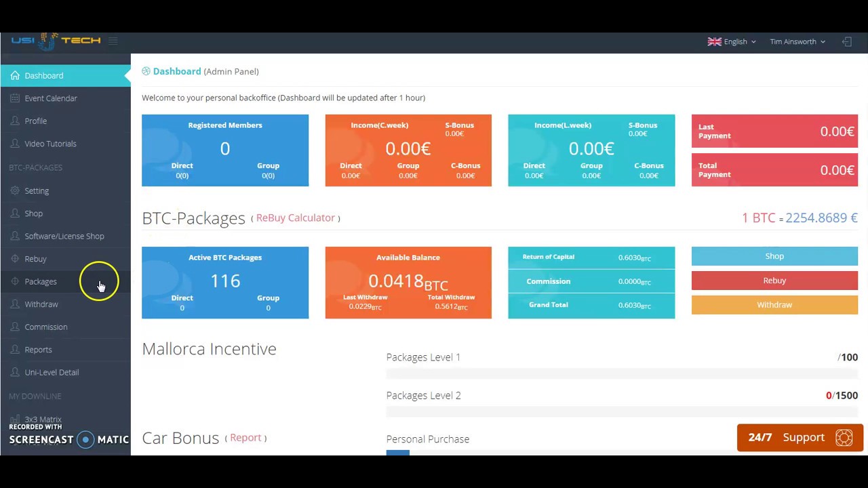Click the Registered Members card
The image size is (868, 488).
(225, 150)
